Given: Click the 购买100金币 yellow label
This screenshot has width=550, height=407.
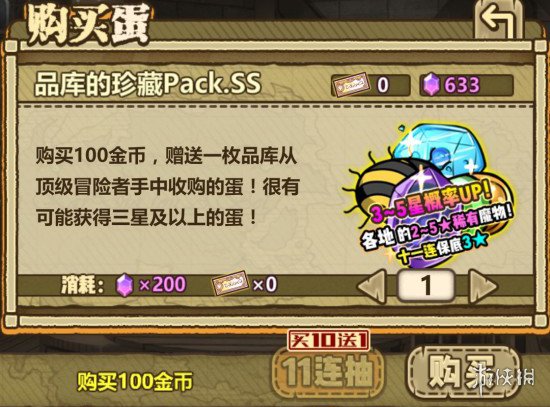Looking at the screenshot, I should [135, 382].
